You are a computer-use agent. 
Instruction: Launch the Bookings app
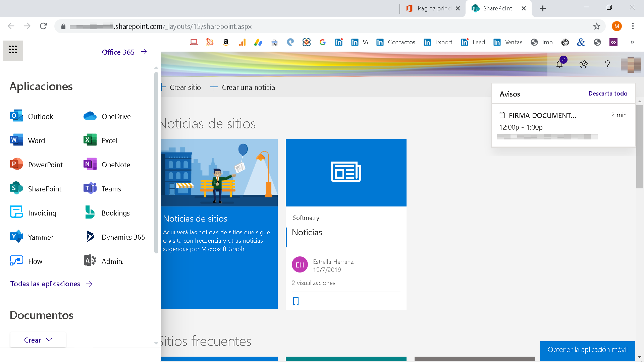pos(107,213)
